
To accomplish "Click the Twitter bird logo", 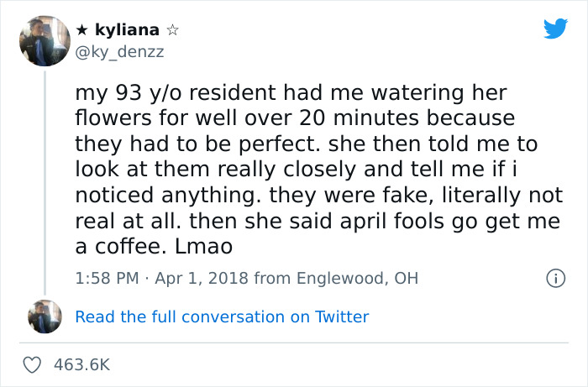I will tap(555, 29).
